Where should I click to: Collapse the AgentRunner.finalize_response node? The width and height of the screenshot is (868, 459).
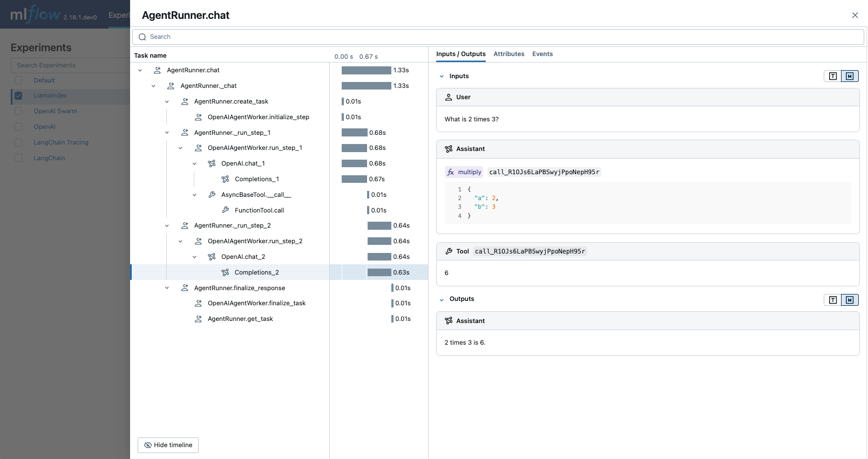pos(167,288)
